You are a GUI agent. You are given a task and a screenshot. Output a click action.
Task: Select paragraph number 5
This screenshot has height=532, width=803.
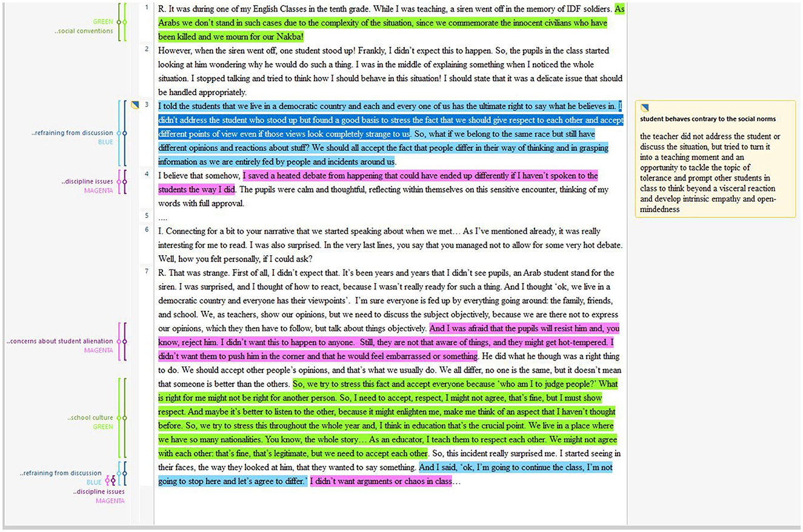146,215
